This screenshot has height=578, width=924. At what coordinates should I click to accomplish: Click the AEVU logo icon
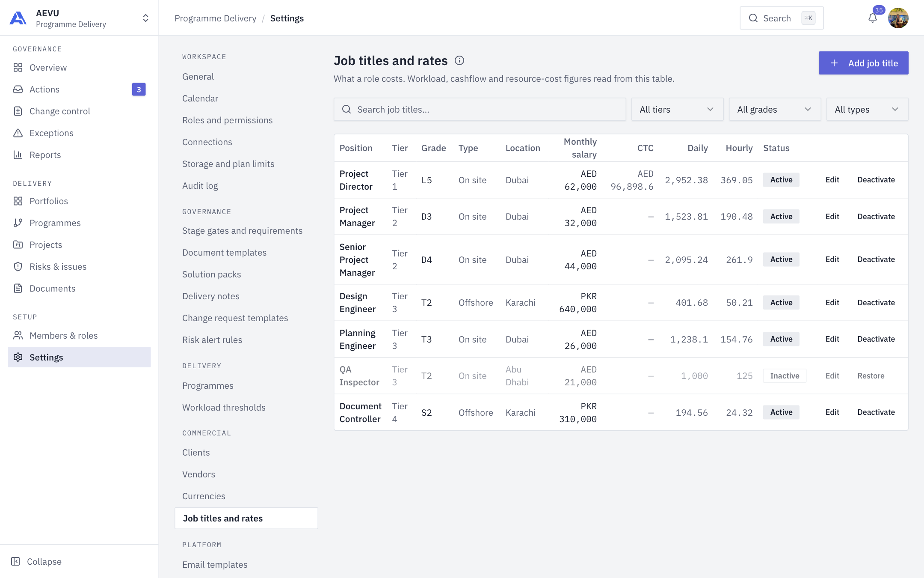click(18, 18)
